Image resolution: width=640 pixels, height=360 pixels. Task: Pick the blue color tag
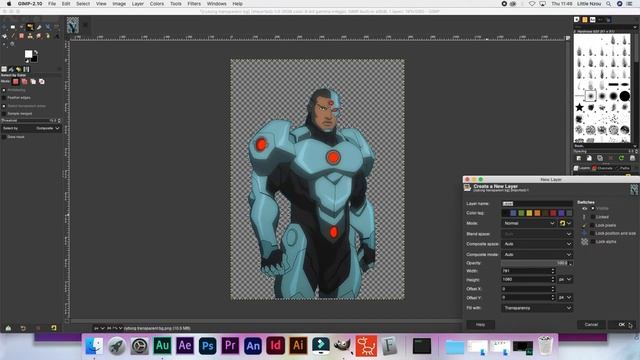tap(513, 213)
